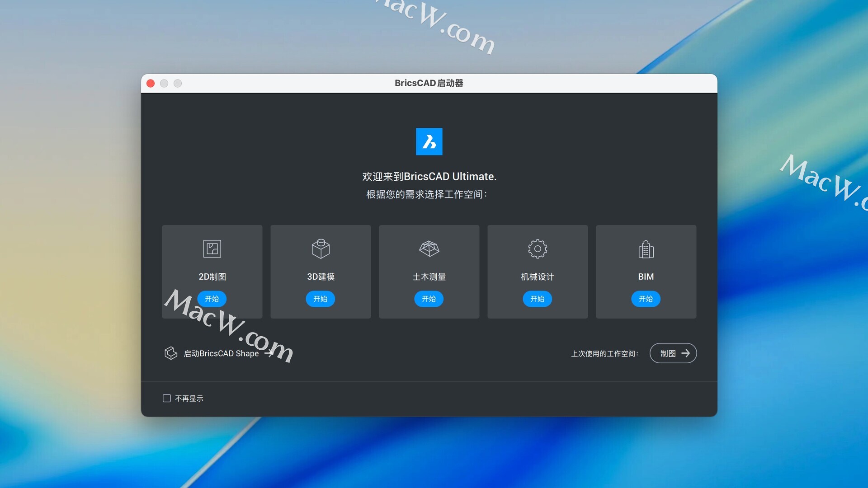The width and height of the screenshot is (868, 488).
Task: Start the 土木测量 workspace
Action: click(x=429, y=299)
